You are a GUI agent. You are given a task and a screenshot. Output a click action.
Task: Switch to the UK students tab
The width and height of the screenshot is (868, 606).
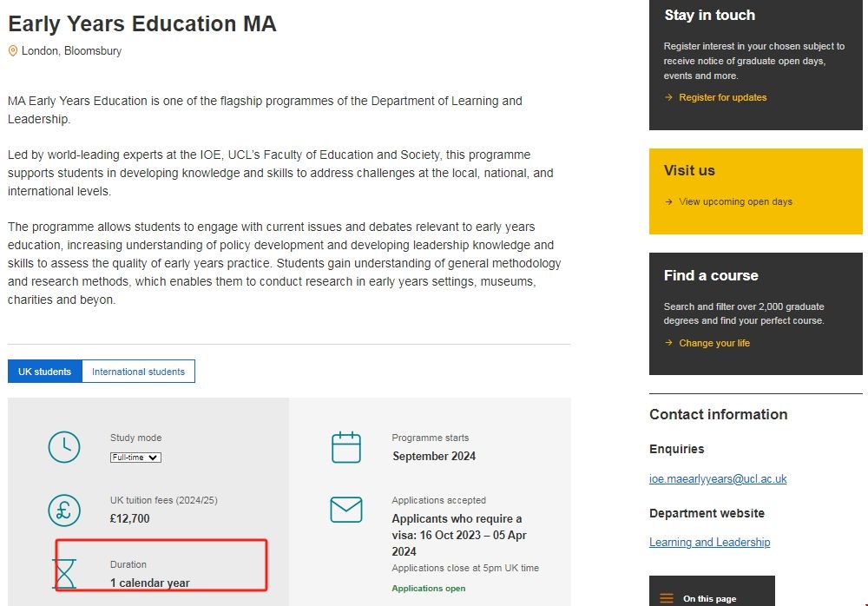tap(45, 372)
